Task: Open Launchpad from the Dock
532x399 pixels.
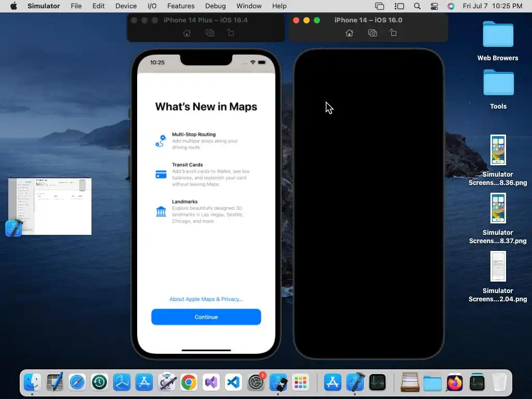Action: click(301, 382)
